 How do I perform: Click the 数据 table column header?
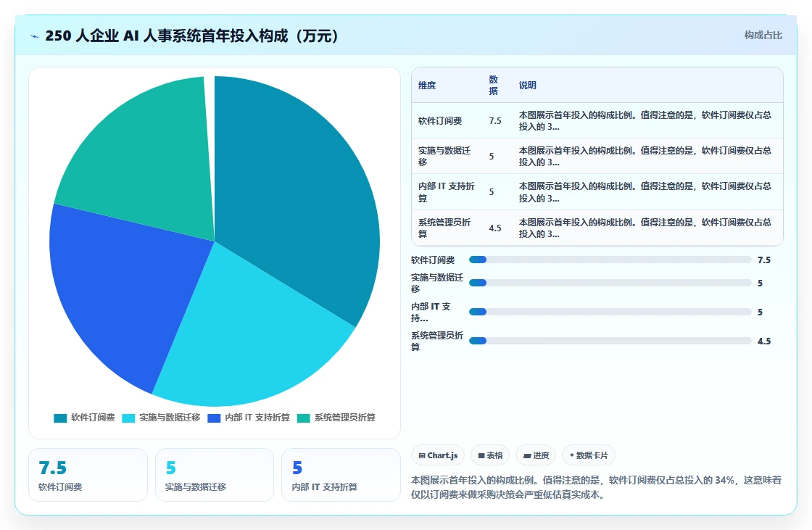click(x=494, y=86)
